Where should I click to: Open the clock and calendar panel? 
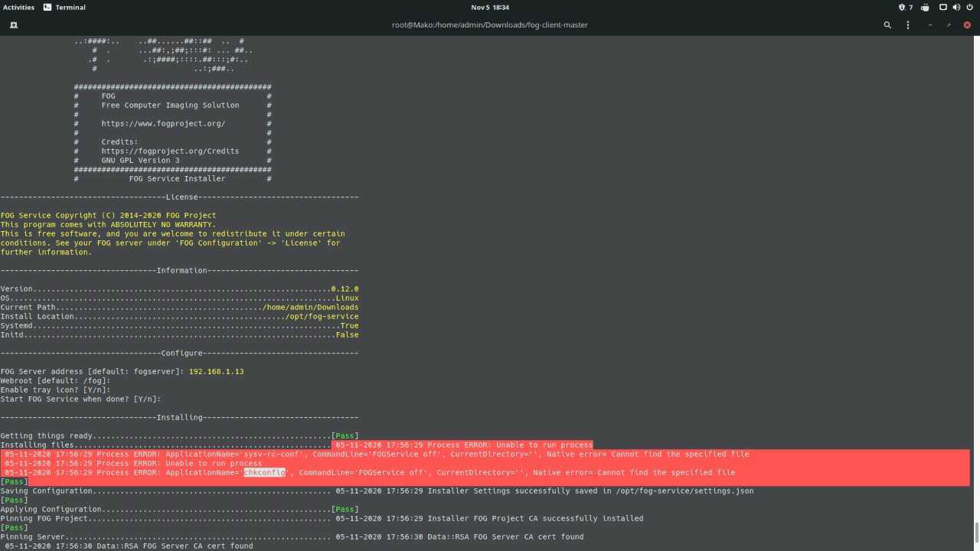click(x=490, y=7)
